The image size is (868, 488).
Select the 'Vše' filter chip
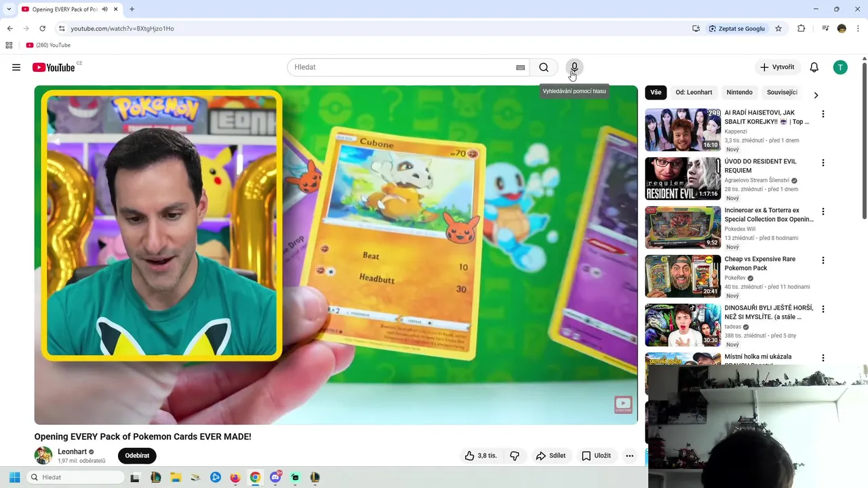(x=656, y=92)
